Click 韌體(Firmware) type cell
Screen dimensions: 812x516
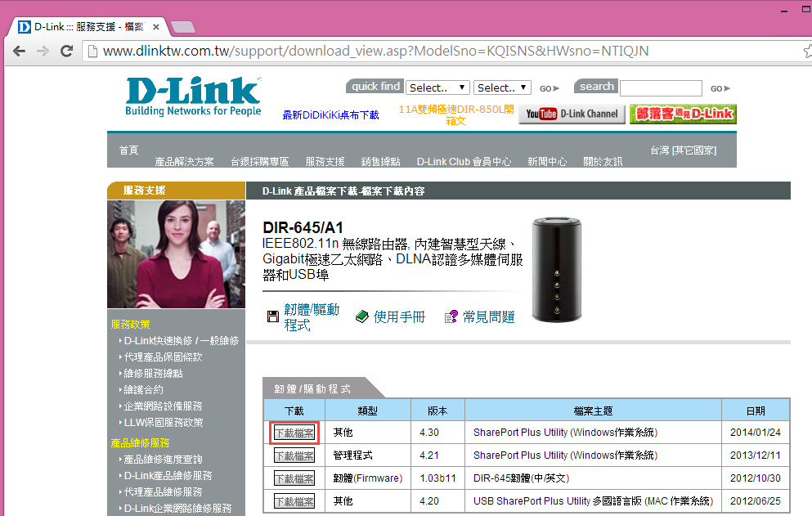pos(368,478)
